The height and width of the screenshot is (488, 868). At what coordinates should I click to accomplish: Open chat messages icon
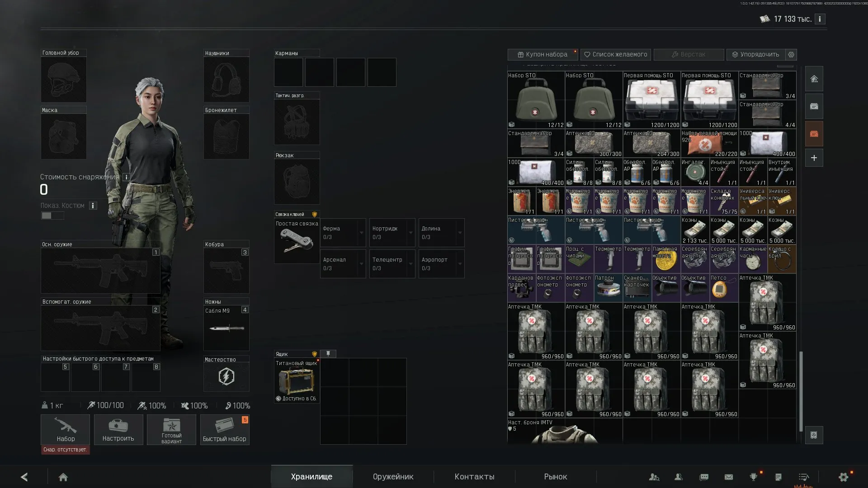click(704, 477)
